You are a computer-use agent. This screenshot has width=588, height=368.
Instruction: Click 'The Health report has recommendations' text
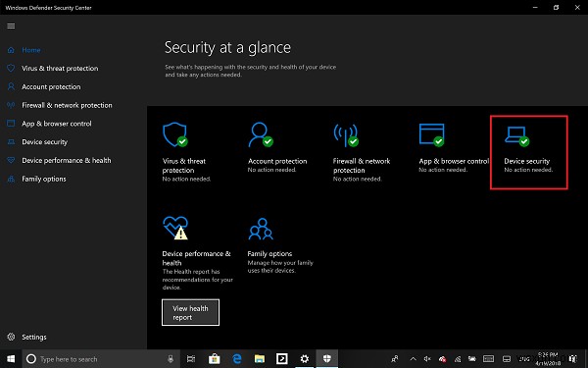pos(198,280)
